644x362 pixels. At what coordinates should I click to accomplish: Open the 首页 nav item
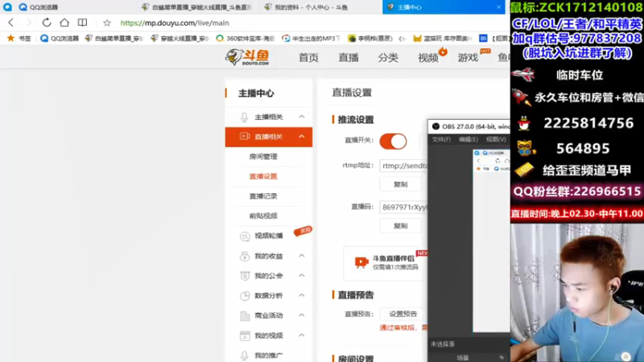click(x=308, y=57)
